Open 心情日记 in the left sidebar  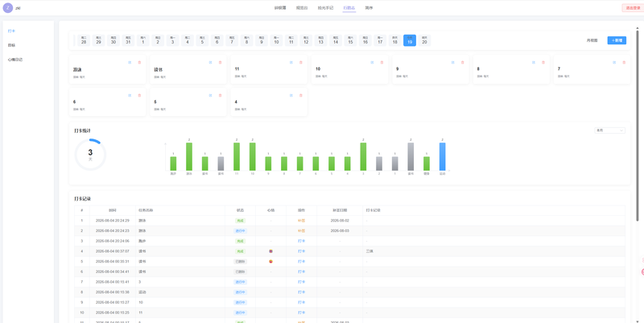pyautogui.click(x=15, y=60)
